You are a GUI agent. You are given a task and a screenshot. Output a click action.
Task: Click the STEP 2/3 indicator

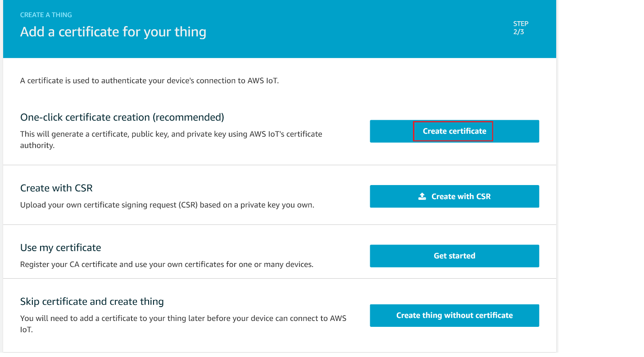point(521,27)
